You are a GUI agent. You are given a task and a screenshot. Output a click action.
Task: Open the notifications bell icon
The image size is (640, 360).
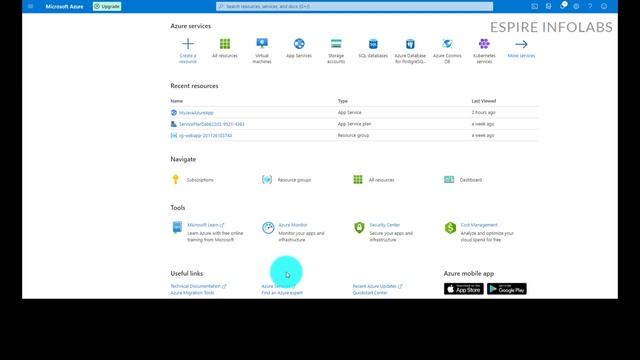563,6
